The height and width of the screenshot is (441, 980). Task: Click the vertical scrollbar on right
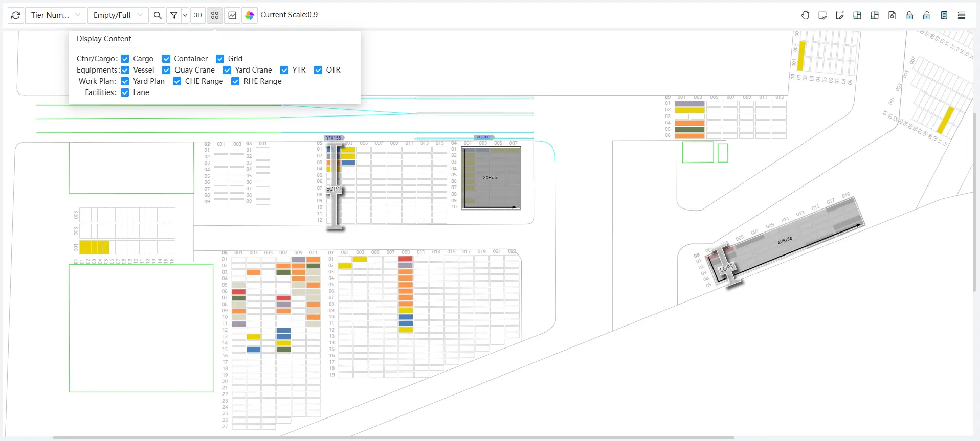click(974, 202)
